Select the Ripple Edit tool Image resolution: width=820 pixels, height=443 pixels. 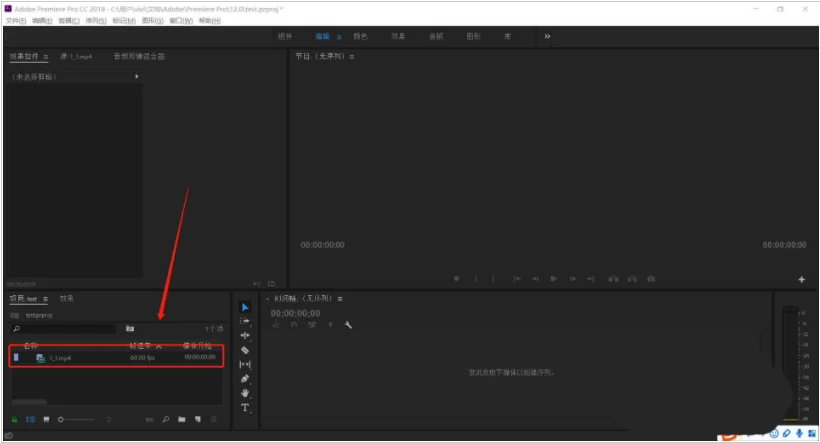click(245, 335)
